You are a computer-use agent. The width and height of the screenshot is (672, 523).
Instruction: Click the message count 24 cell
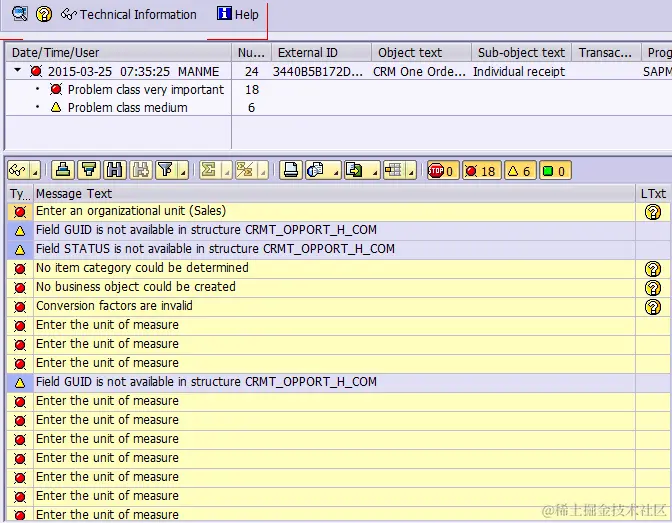click(x=252, y=72)
